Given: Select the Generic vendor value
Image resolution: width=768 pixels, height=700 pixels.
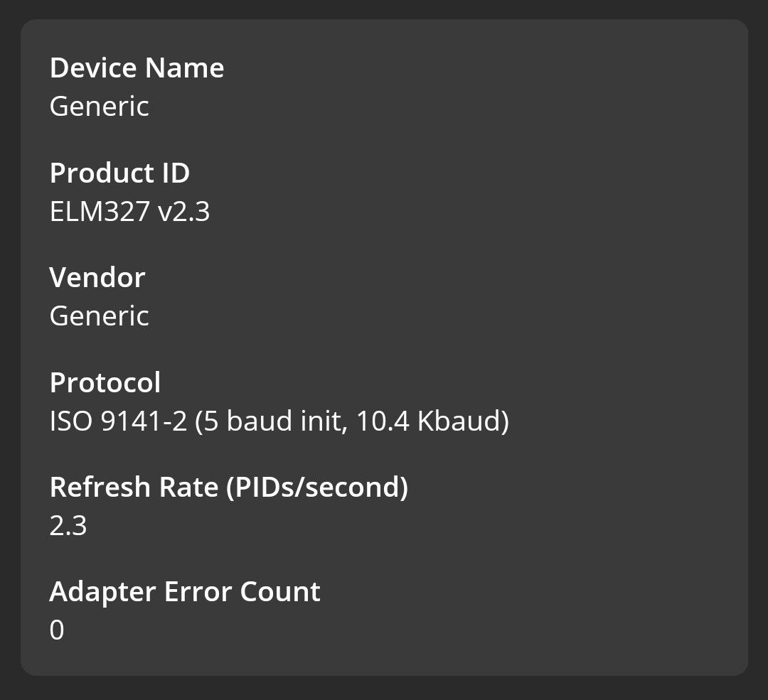Looking at the screenshot, I should 99,315.
